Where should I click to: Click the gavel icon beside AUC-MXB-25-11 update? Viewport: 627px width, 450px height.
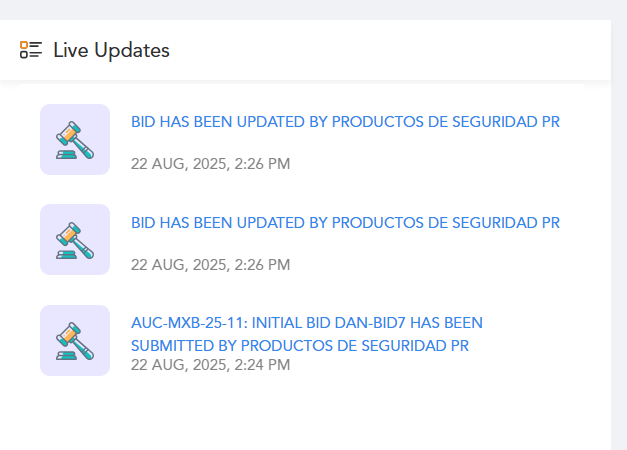75,341
